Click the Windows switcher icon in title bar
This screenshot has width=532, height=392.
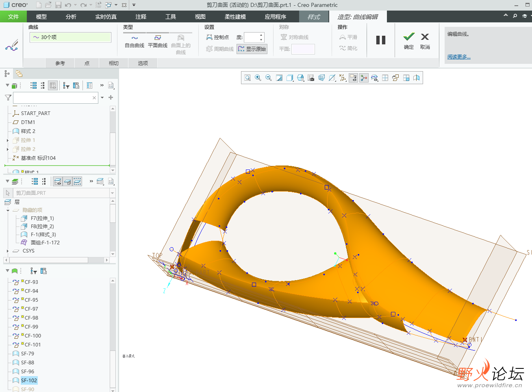click(109, 5)
